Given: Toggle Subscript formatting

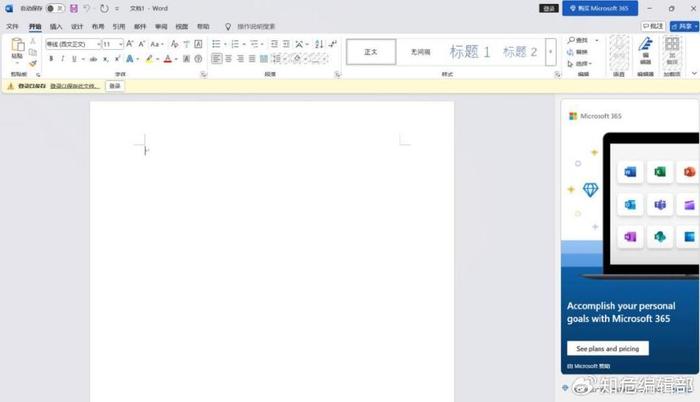Looking at the screenshot, I should (106, 59).
